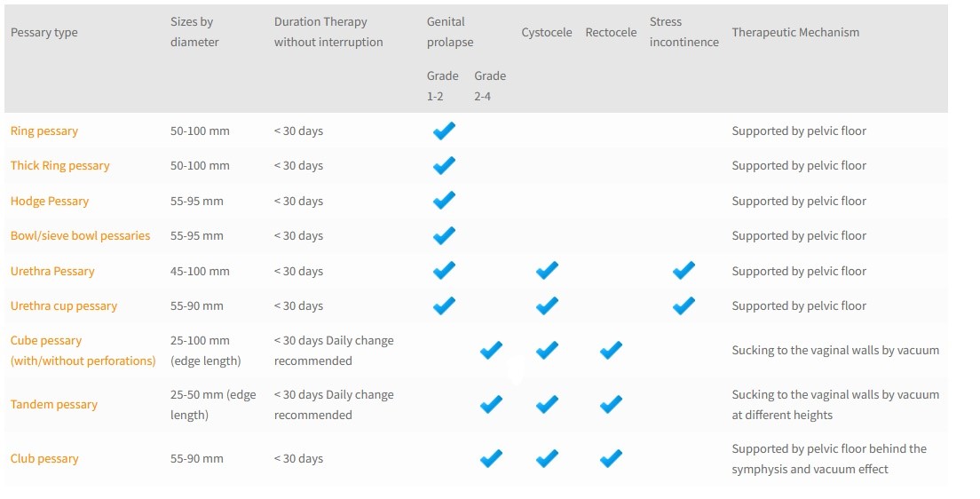This screenshot has width=980, height=499.
Task: Click Urethra Pessary stress incontinence checkmark
Action: point(684,271)
